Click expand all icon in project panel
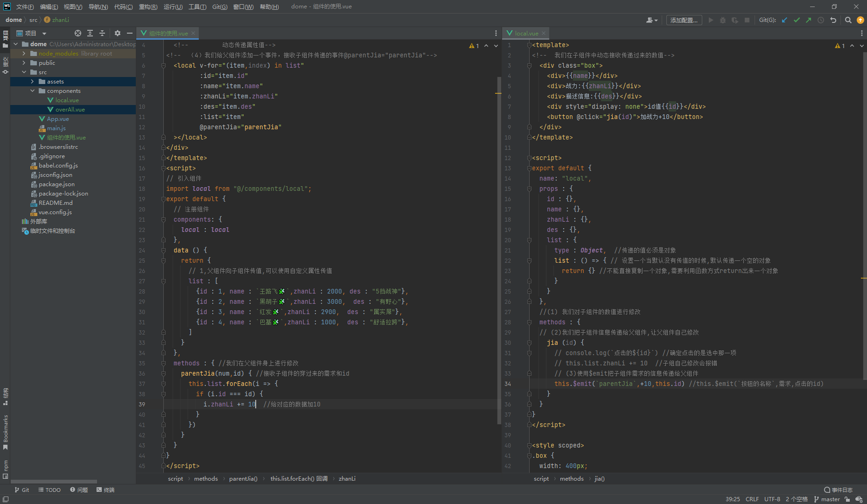Screen dimensions: 867x504 coord(90,33)
